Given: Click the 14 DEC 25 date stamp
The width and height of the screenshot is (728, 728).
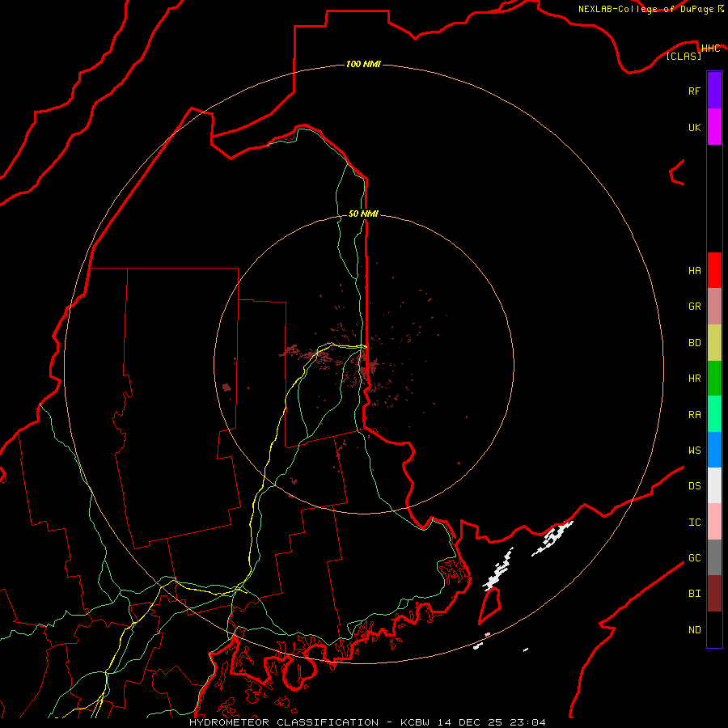Looking at the screenshot, I should (x=472, y=722).
